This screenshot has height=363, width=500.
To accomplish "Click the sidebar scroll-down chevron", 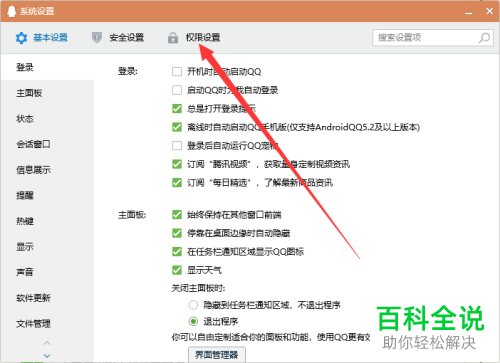I will point(47,356).
